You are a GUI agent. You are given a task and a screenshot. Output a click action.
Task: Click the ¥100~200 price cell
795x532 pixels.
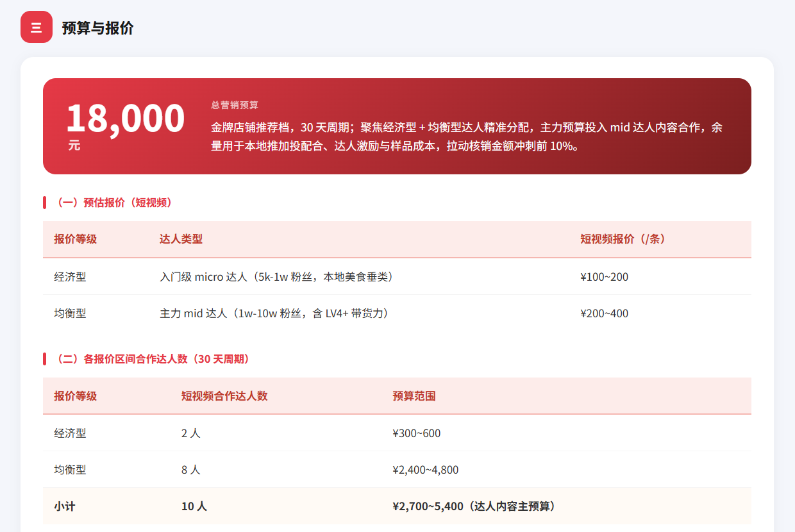(604, 277)
